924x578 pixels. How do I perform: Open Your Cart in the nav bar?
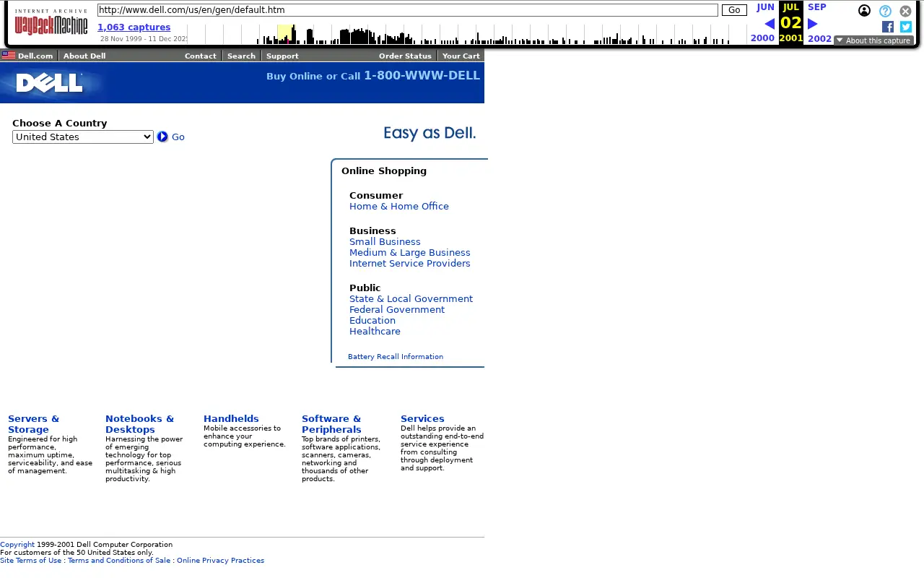coord(461,56)
